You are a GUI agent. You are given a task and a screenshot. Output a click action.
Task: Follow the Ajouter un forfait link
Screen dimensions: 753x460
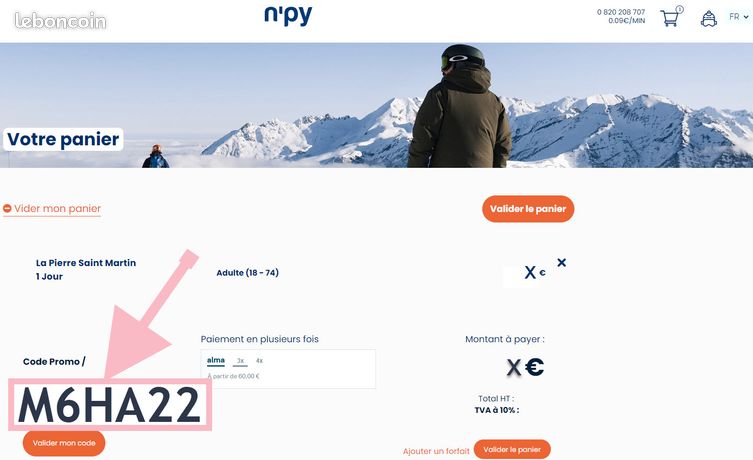[436, 451]
